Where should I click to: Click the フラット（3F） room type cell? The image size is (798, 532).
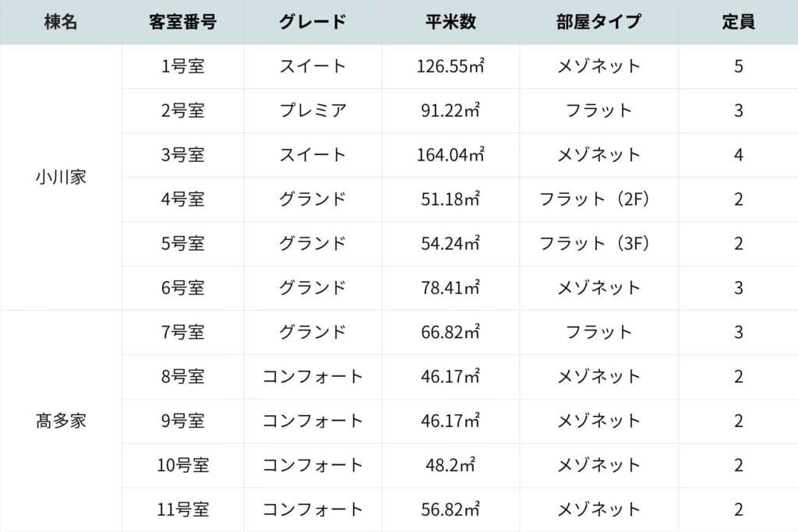[x=599, y=244]
